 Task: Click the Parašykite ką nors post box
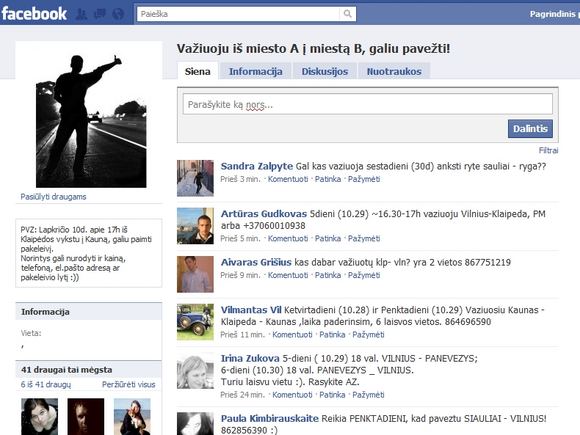click(x=368, y=104)
